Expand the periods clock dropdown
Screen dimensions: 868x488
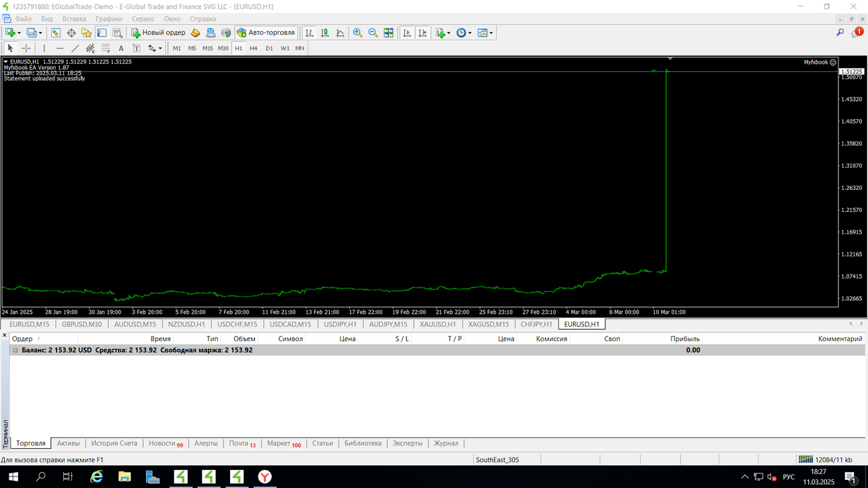pos(470,32)
